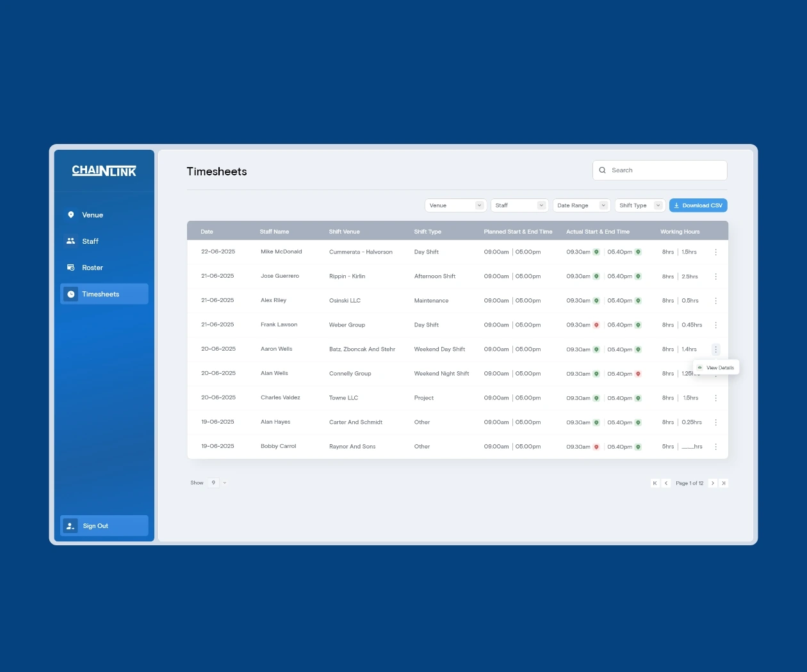807x672 pixels.
Task: Open the Date Range filter dropdown
Action: pos(582,205)
